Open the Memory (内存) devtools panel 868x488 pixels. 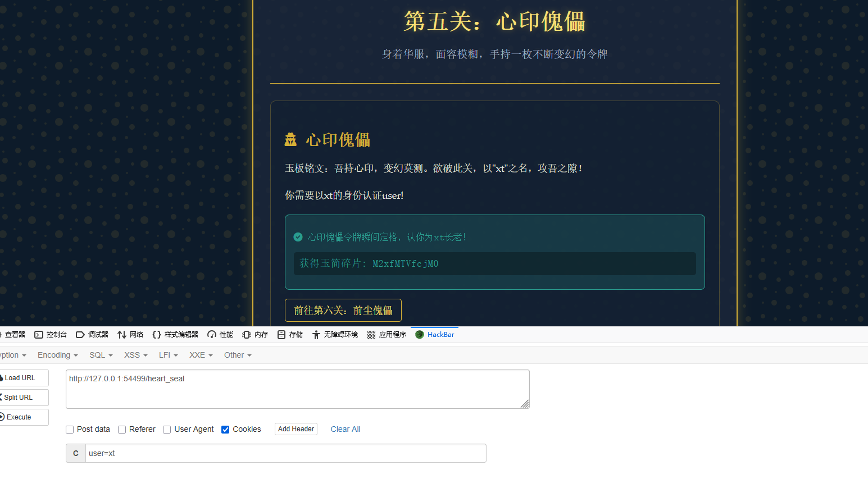tap(255, 335)
